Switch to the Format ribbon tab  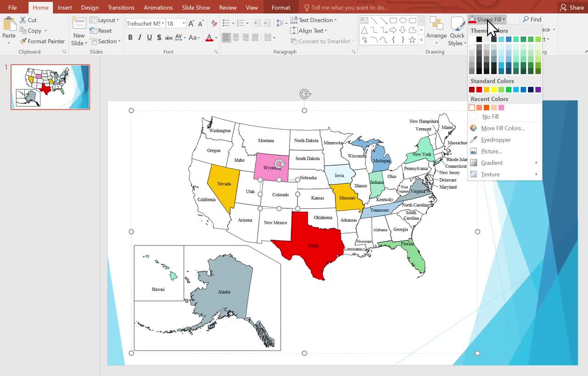(280, 7)
